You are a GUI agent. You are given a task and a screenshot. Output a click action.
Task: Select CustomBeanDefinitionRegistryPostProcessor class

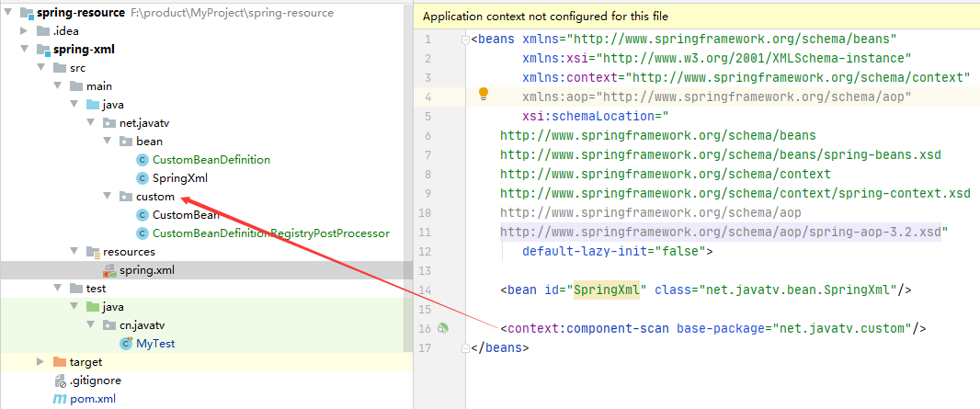coord(271,233)
